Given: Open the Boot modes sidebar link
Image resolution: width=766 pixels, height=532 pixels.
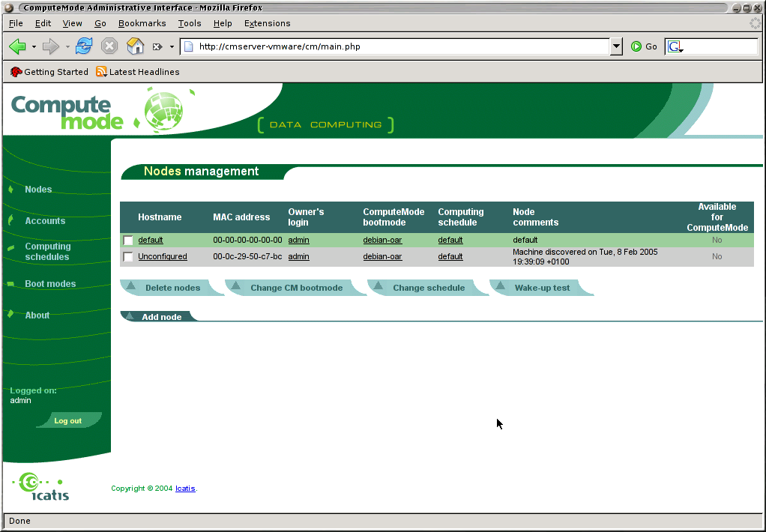Looking at the screenshot, I should (50, 284).
